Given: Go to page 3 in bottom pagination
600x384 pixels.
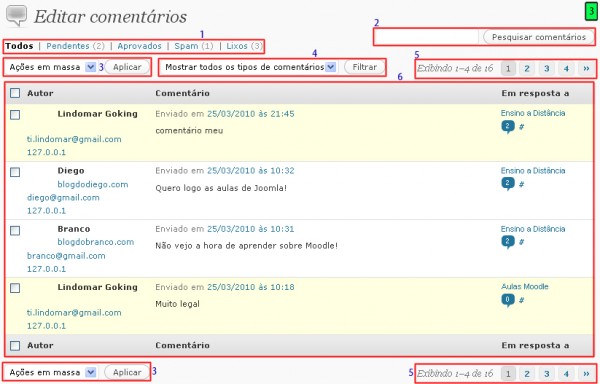Looking at the screenshot, I should click(547, 374).
